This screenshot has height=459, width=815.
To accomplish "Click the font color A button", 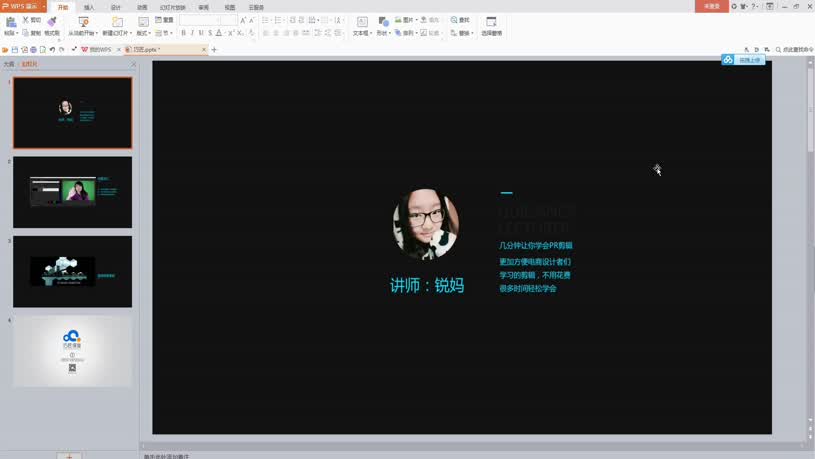I will tap(219, 33).
